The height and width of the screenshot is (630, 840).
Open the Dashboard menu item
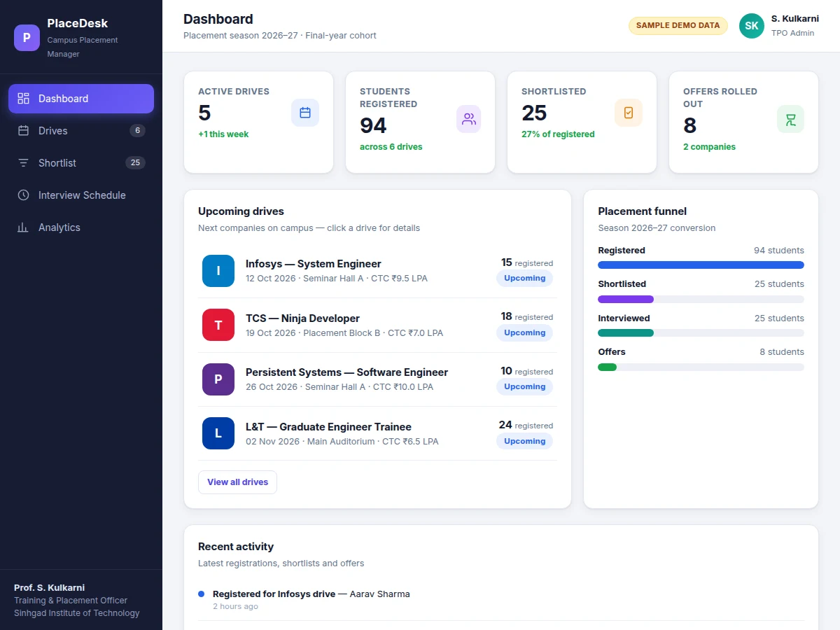coord(81,99)
